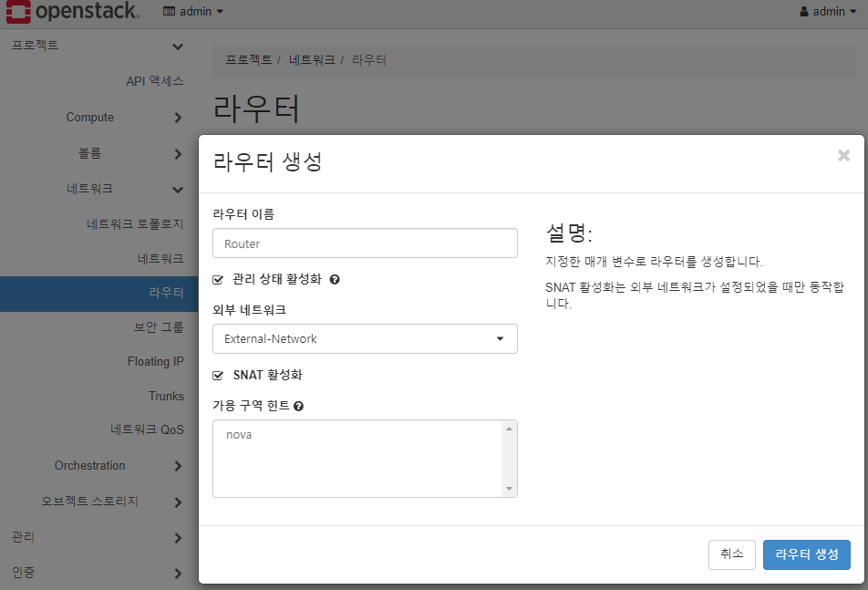Click the blue 라우터 생성 button

[807, 554]
